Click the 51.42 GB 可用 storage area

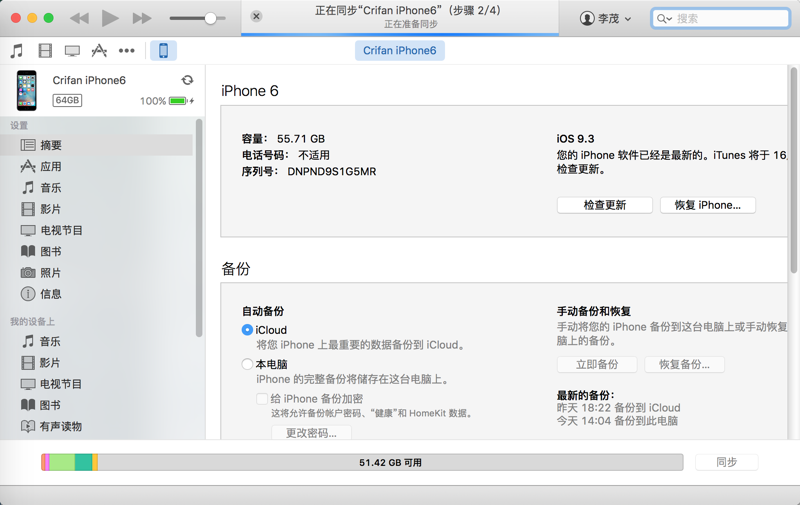coord(390,463)
